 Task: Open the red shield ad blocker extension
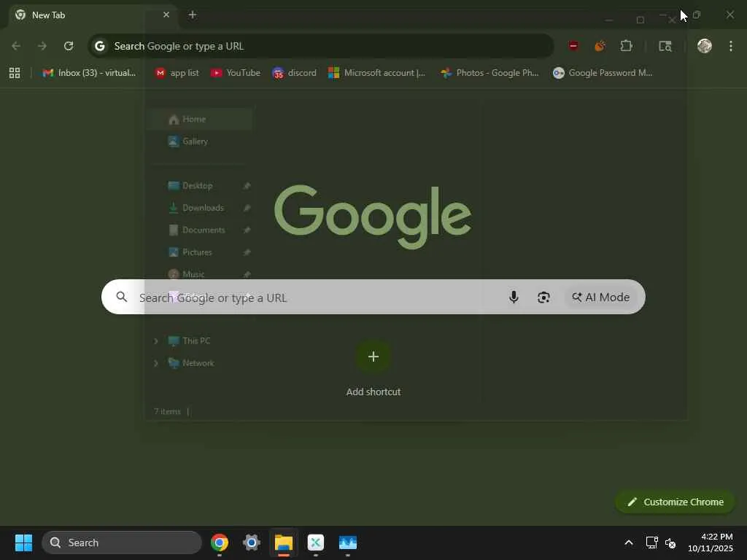(573, 46)
